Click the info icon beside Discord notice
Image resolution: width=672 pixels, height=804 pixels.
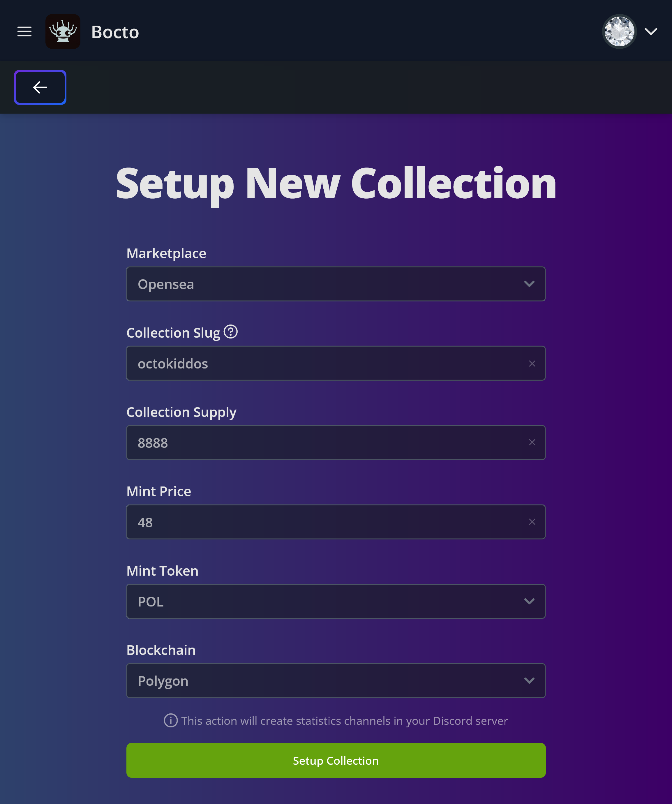(x=171, y=720)
